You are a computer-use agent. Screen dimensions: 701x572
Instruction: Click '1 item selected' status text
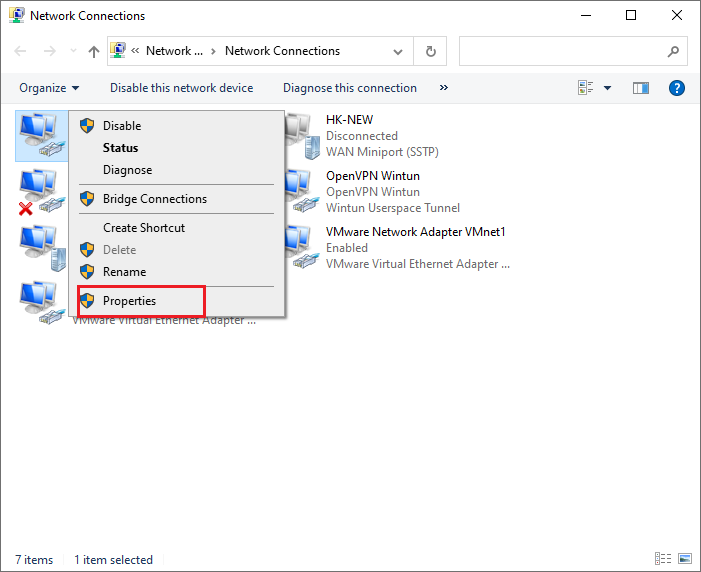(113, 559)
